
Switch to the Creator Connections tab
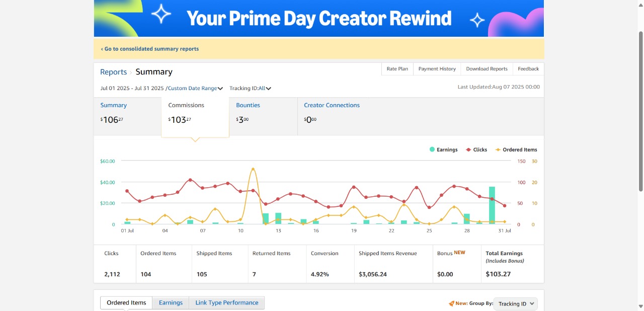coord(332,116)
